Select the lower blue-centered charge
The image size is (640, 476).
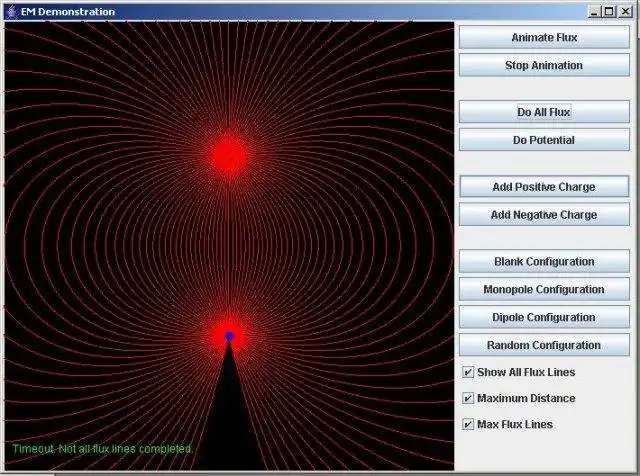click(x=229, y=336)
